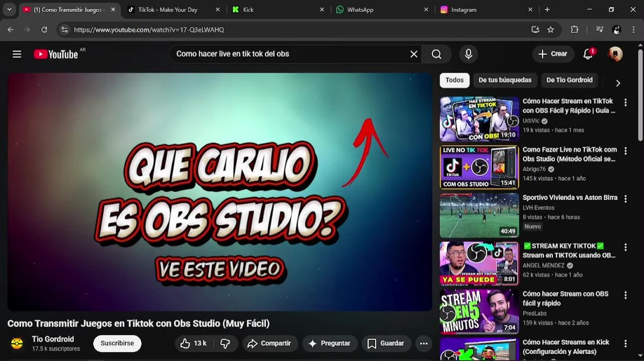Click the main video player
644x361 pixels.
220,192
